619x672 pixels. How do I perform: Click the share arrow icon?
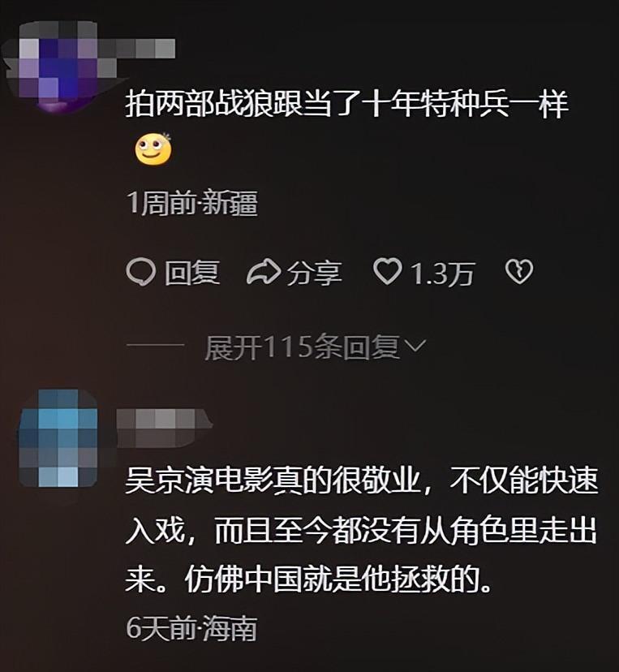point(264,272)
